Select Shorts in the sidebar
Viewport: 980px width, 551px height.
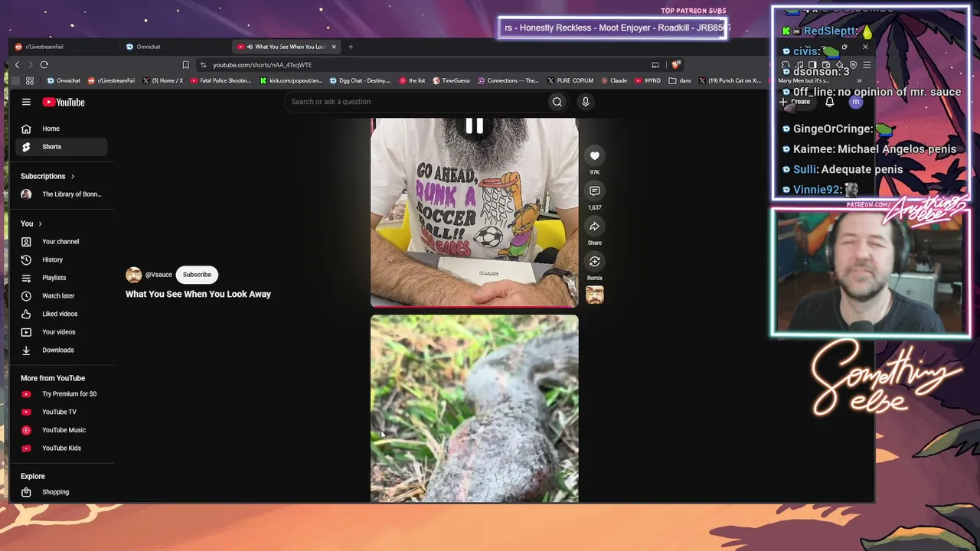click(x=61, y=147)
